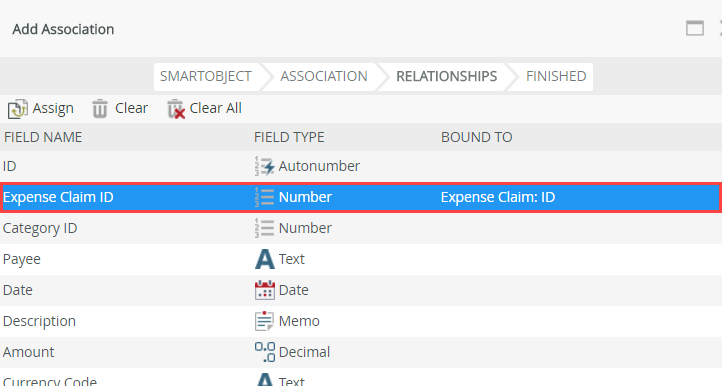Jump to the FINISHED wizard step
Viewport: 722px width, 386px height.
coord(556,76)
